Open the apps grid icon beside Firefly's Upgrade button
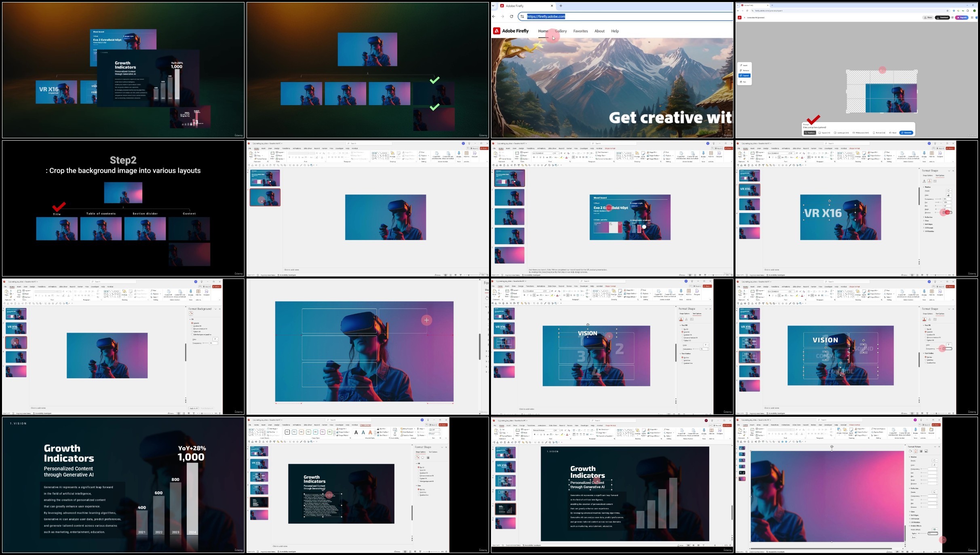This screenshot has height=555, width=980. tap(971, 17)
